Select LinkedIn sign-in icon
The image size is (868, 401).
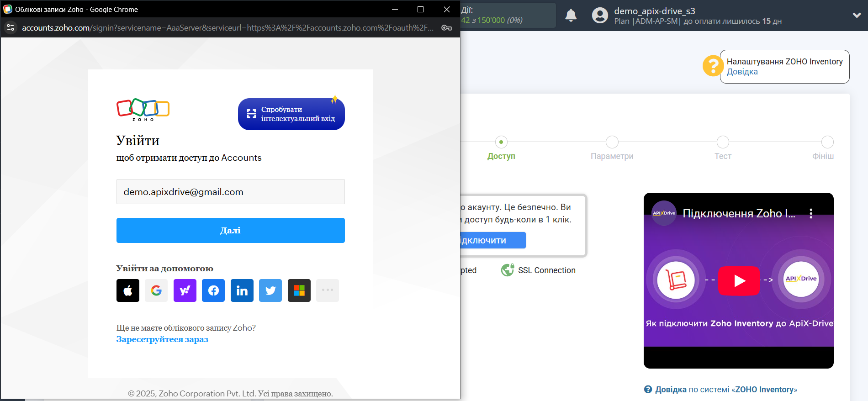[242, 290]
